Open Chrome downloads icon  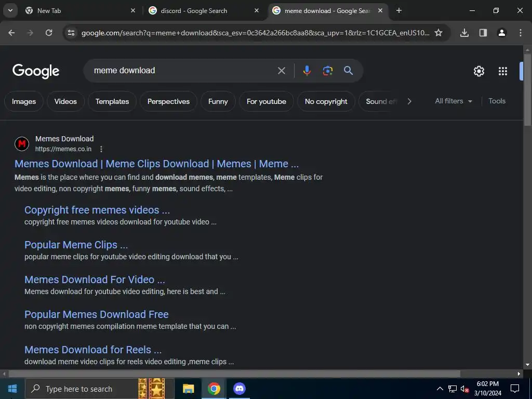coord(464,33)
